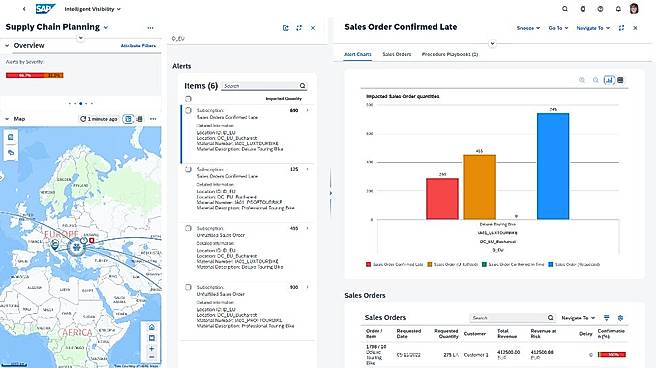
Task: Select all alert items checkbox
Action: pyautogui.click(x=188, y=99)
